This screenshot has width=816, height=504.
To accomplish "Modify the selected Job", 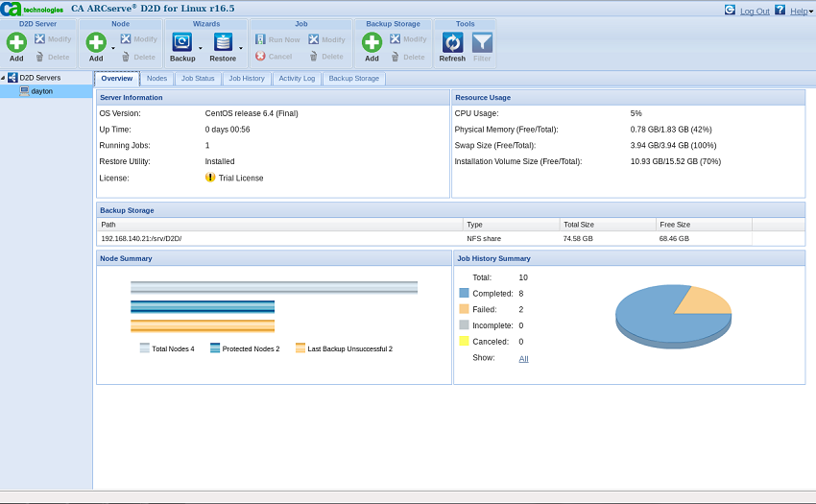I will [x=326, y=39].
